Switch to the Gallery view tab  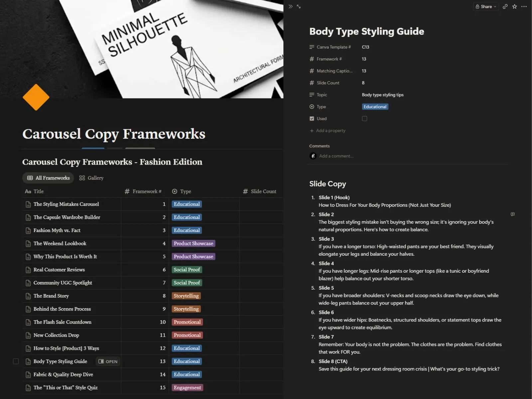(91, 178)
